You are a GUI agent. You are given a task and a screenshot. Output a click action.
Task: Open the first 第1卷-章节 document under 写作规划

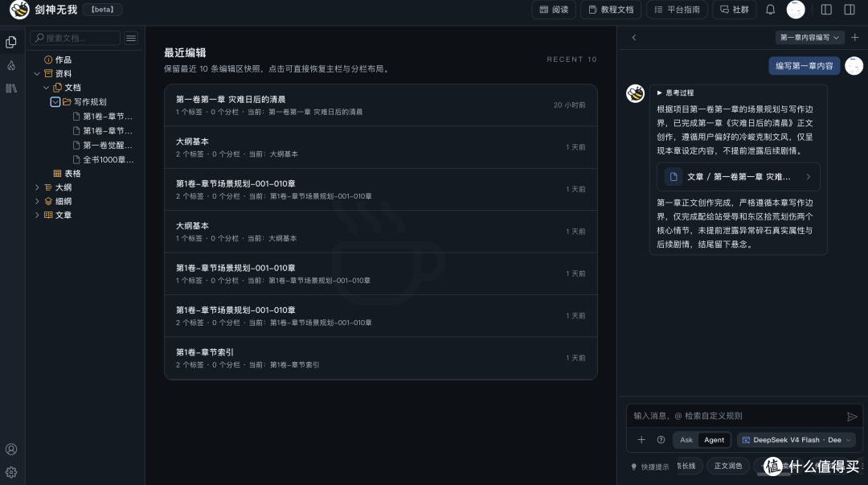click(103, 117)
